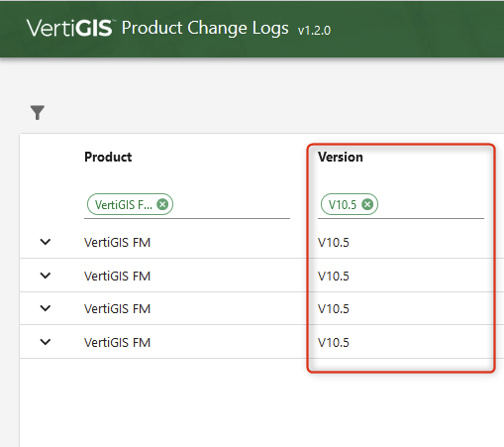Select the VertiGIS F... filter chip text
Viewport: 504px width, 447px height.
[x=124, y=205]
